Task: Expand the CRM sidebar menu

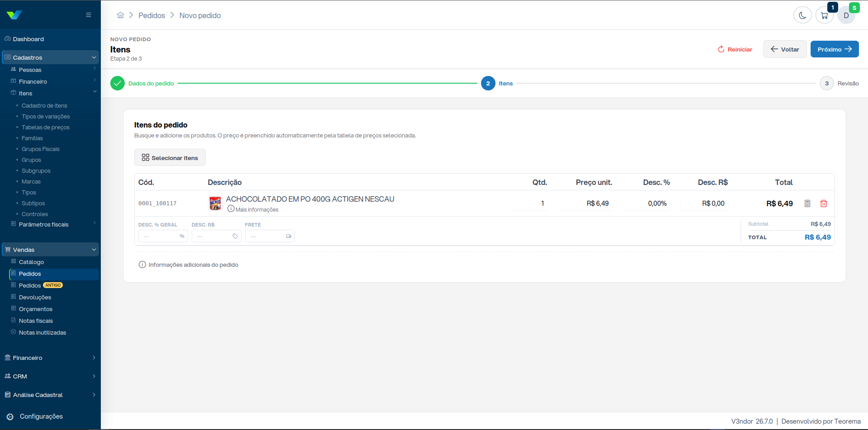Action: tap(50, 376)
